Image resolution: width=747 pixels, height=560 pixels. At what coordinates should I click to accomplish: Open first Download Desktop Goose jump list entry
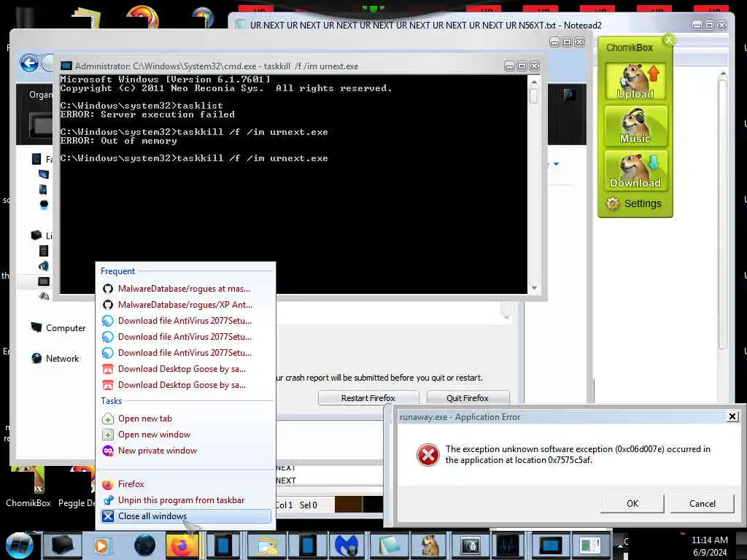tap(185, 369)
